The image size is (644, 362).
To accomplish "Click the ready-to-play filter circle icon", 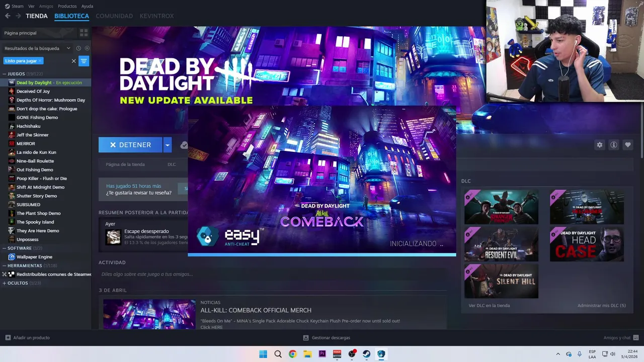I will [x=87, y=48].
